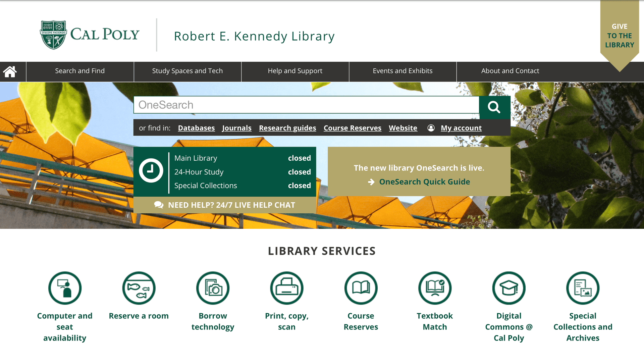Click the home icon in the navigation bar
Viewport: 644px width, 364px height.
(x=11, y=71)
